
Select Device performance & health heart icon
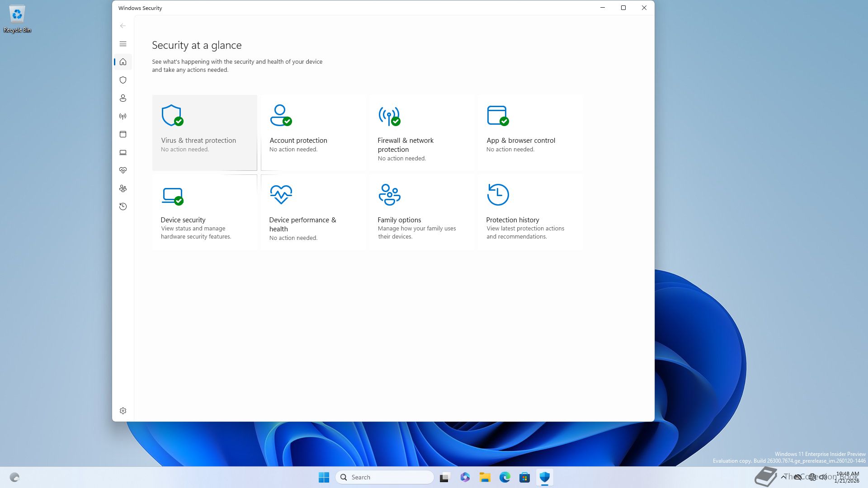pos(123,170)
